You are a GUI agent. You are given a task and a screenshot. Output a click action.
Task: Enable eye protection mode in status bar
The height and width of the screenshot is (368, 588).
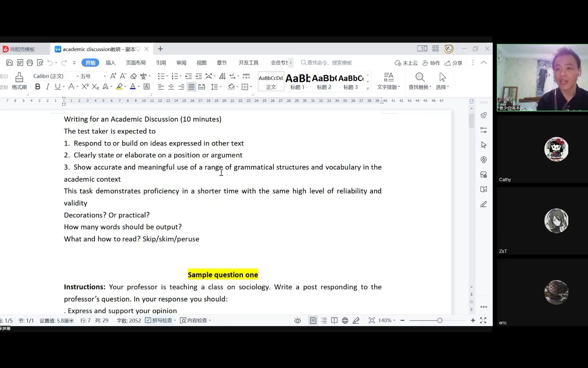[297, 320]
